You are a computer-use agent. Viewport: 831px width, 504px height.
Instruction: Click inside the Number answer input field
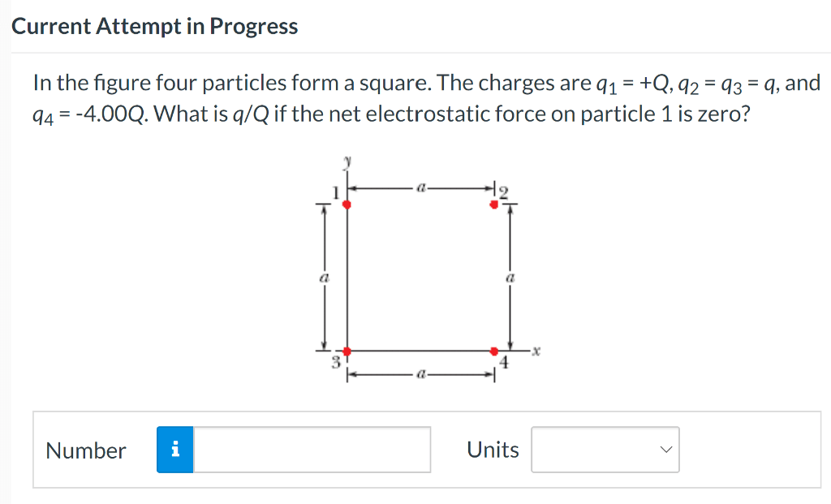click(312, 450)
